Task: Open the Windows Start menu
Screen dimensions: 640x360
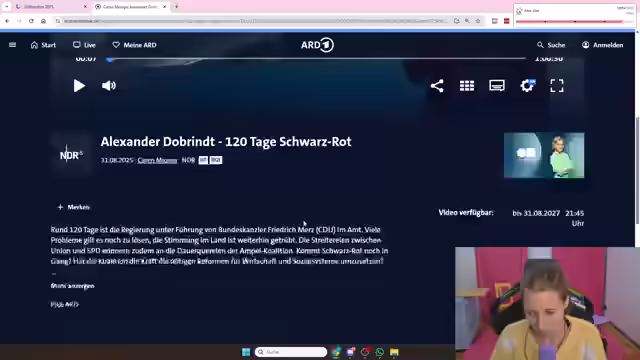Action: point(246,352)
